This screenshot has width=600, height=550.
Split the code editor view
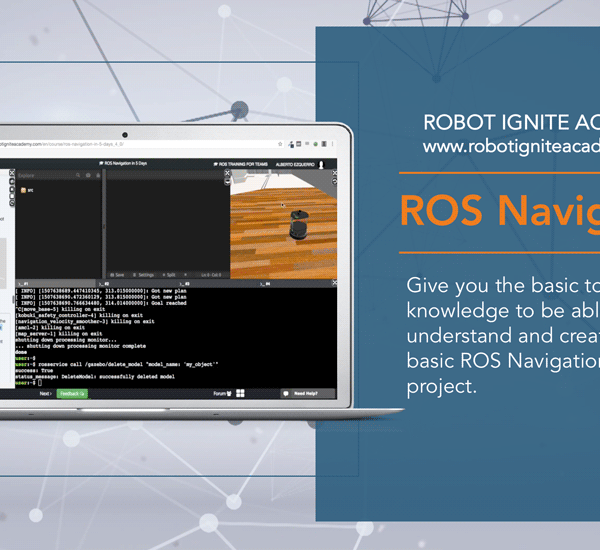click(x=169, y=275)
